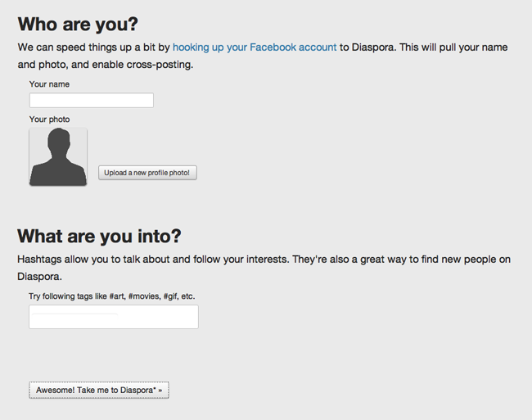Click the faint placeholder inside tags box
This screenshot has height=420, width=532.
[74, 316]
